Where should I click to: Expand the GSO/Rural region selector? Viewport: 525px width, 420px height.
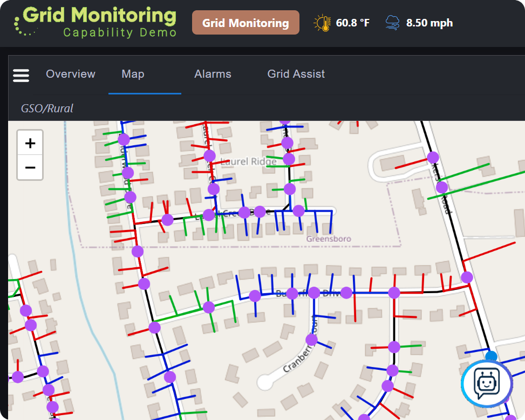pyautogui.click(x=46, y=108)
